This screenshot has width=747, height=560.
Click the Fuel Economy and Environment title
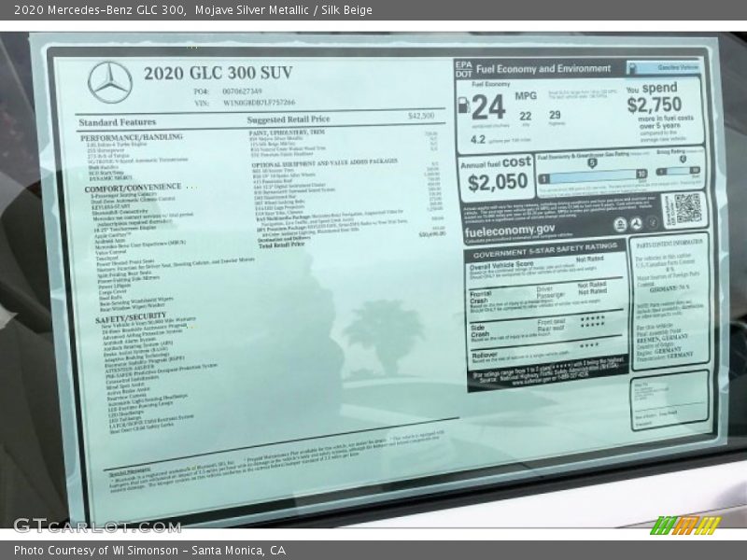coord(543,69)
